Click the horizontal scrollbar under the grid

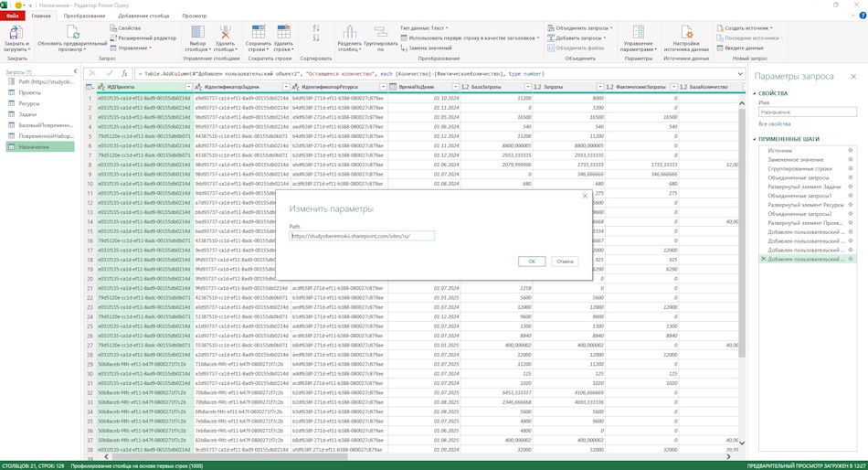pos(230,456)
